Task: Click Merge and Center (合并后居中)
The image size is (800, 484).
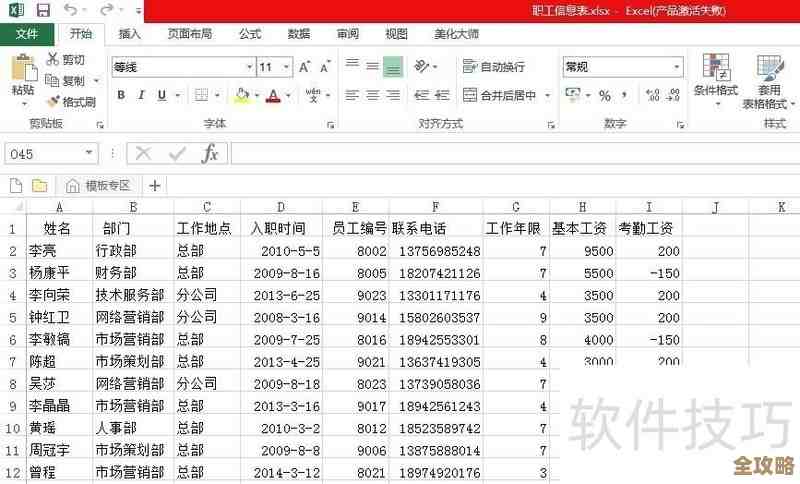Action: pos(499,95)
